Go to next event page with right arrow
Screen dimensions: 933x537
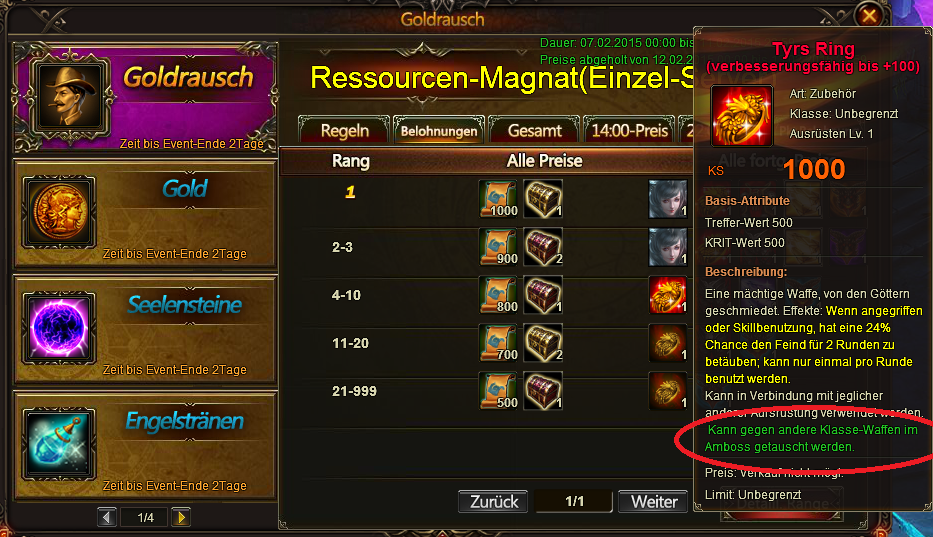pyautogui.click(x=181, y=517)
